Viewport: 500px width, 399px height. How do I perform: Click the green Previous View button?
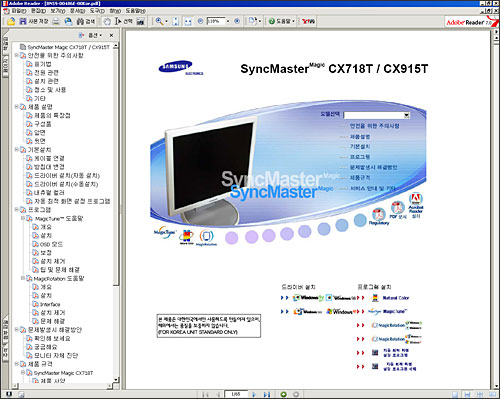pyautogui.click(x=283, y=394)
